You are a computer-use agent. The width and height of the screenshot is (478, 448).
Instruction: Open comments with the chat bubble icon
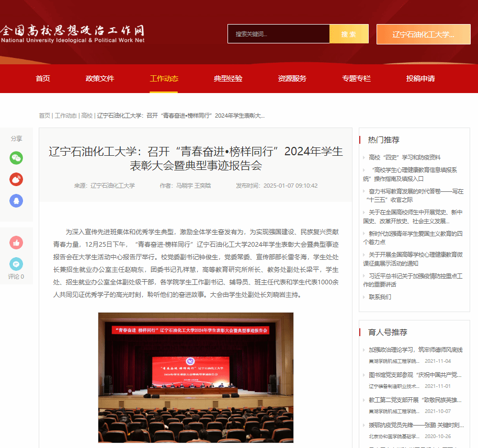pyautogui.click(x=16, y=264)
